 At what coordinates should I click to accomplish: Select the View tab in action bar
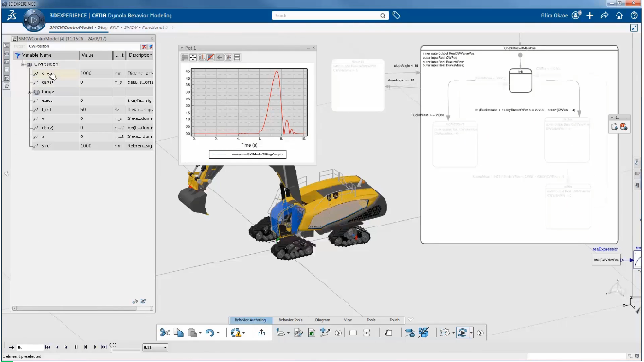coord(348,320)
